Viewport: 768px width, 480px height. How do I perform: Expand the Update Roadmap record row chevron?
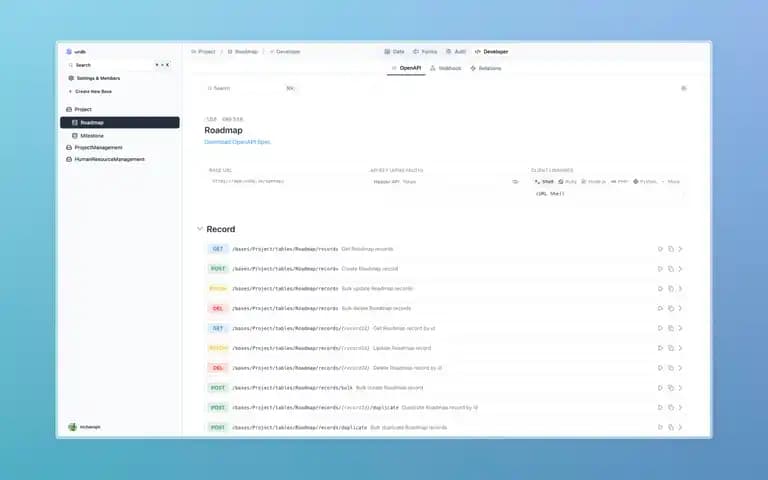point(680,348)
